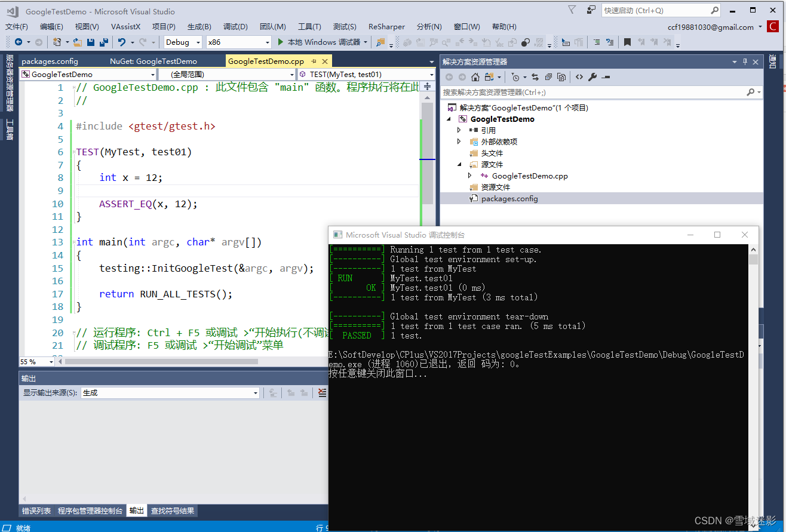Switch to the packages.config editor tab
786x532 pixels.
click(50, 61)
